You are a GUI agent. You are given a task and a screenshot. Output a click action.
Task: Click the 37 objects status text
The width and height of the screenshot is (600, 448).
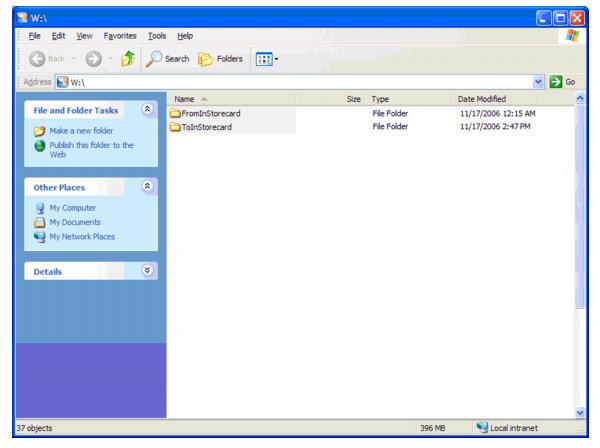(34, 428)
